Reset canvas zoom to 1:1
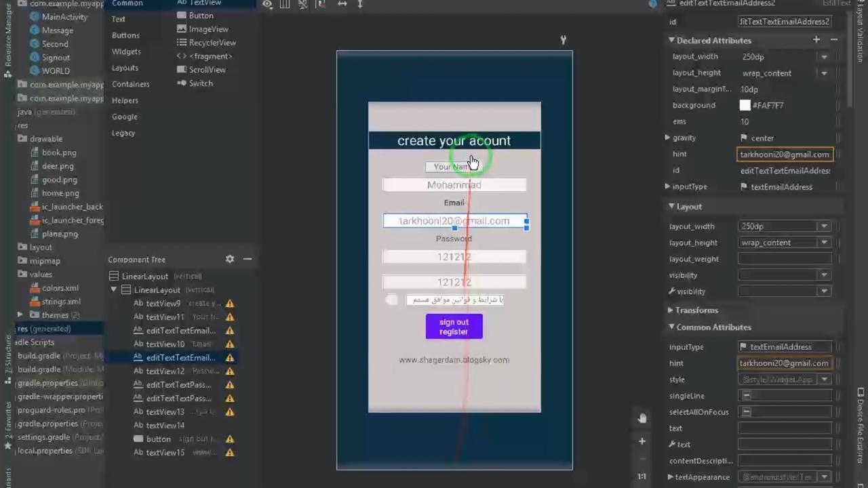 [642, 476]
